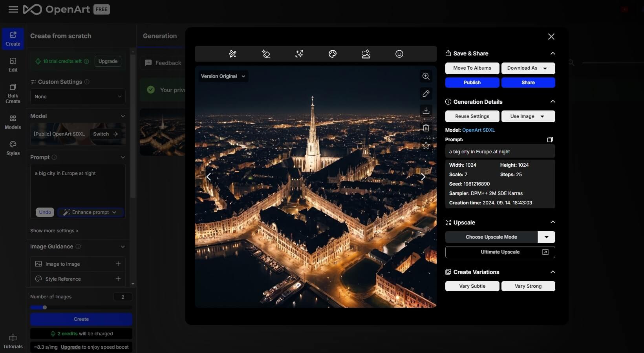Click the color palette icon in toolbar
This screenshot has width=644, height=353.
tap(332, 54)
